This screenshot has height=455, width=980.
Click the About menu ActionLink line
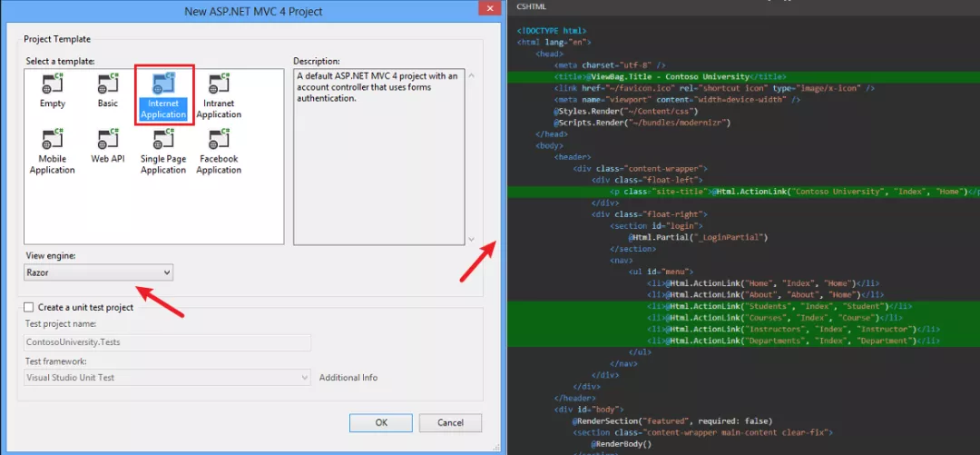766,295
